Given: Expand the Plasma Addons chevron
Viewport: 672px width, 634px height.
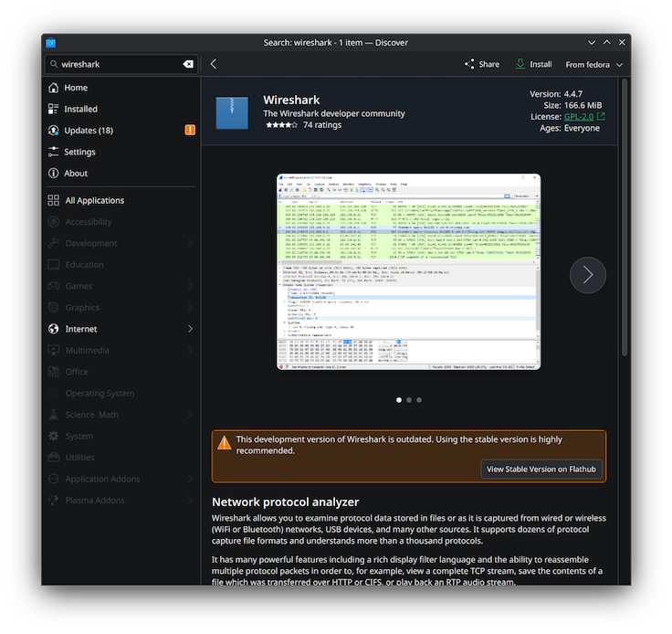Looking at the screenshot, I should point(190,501).
